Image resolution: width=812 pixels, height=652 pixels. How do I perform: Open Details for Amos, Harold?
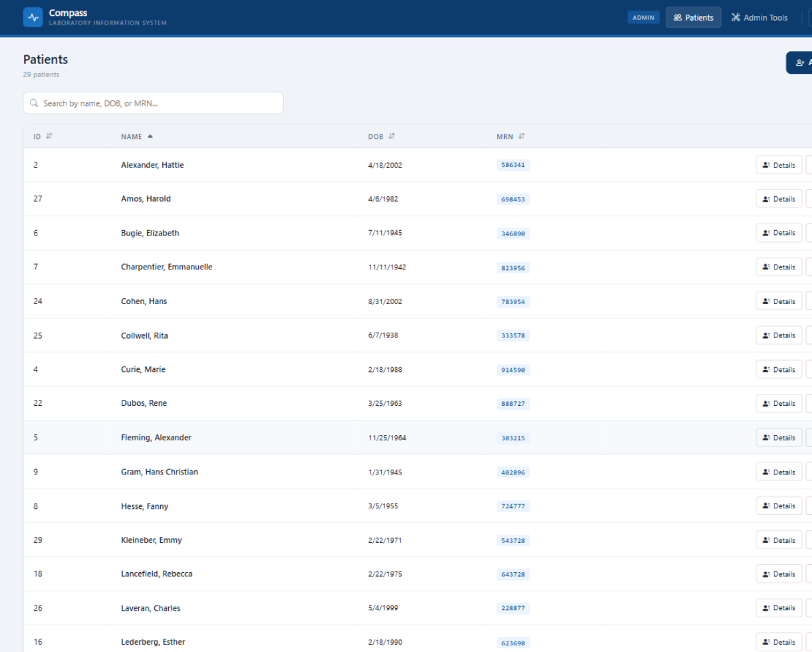pyautogui.click(x=779, y=199)
